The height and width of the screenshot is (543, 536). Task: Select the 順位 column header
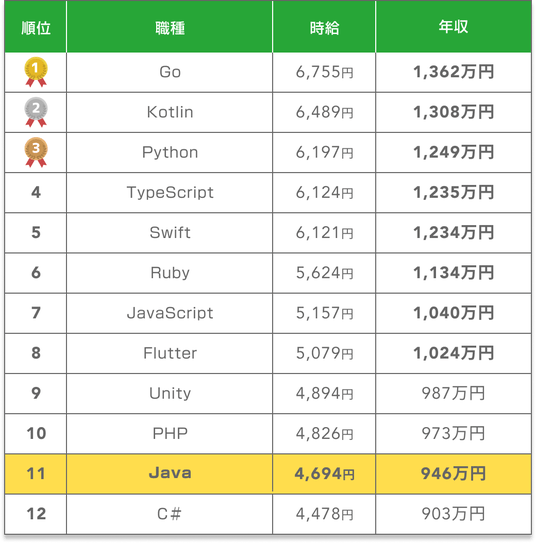36,28
